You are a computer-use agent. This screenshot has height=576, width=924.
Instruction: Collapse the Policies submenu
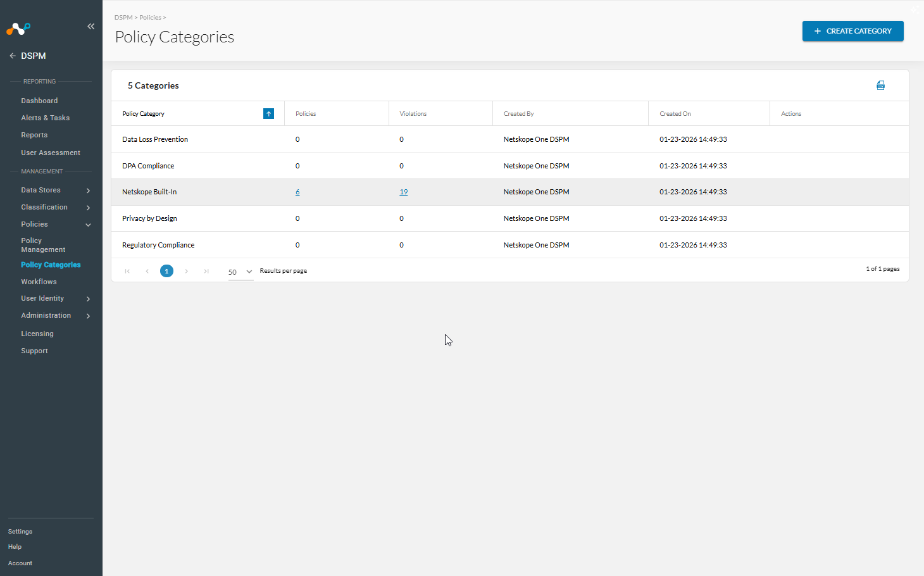(88, 225)
